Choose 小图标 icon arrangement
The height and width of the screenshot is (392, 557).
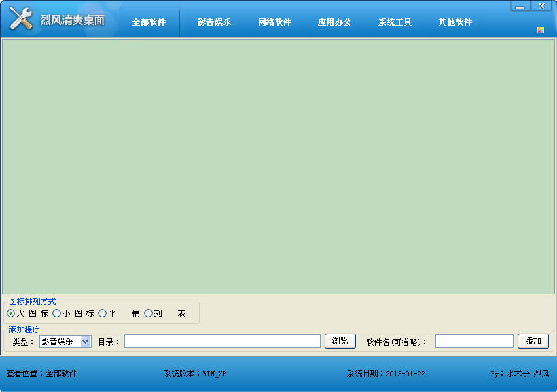56,313
